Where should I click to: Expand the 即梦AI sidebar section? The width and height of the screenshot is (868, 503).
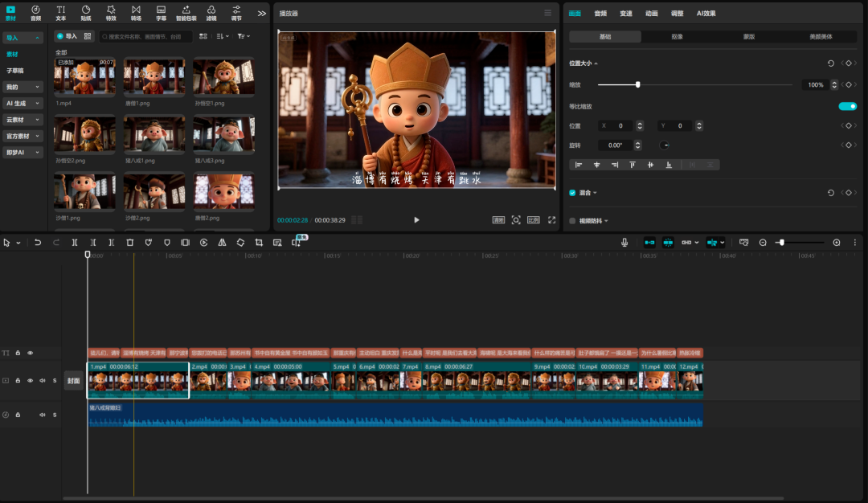[x=23, y=152]
